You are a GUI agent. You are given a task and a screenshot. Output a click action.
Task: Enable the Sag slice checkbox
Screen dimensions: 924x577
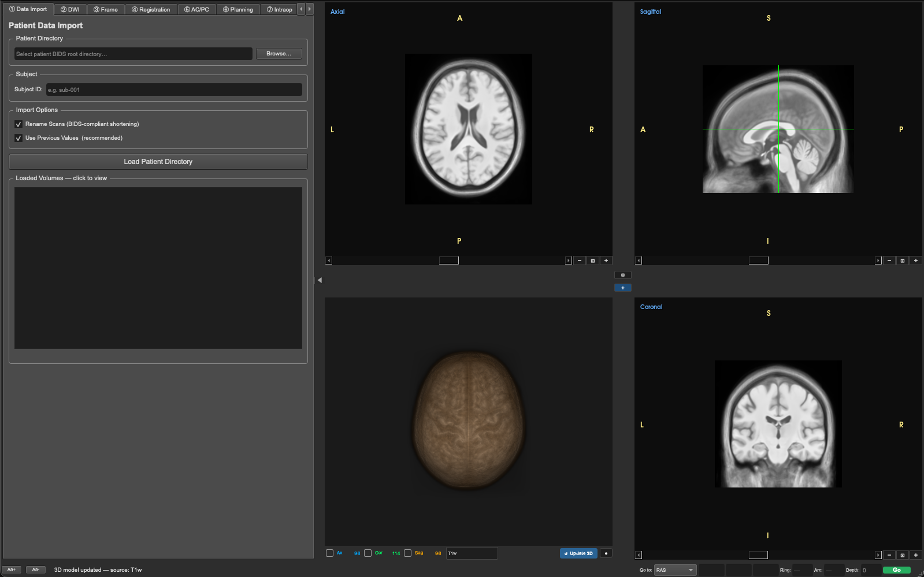[x=407, y=553]
